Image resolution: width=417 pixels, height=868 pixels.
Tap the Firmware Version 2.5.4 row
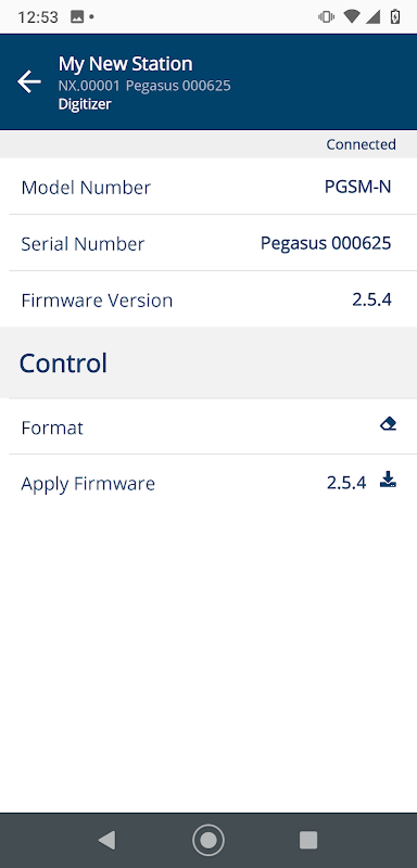click(x=208, y=300)
